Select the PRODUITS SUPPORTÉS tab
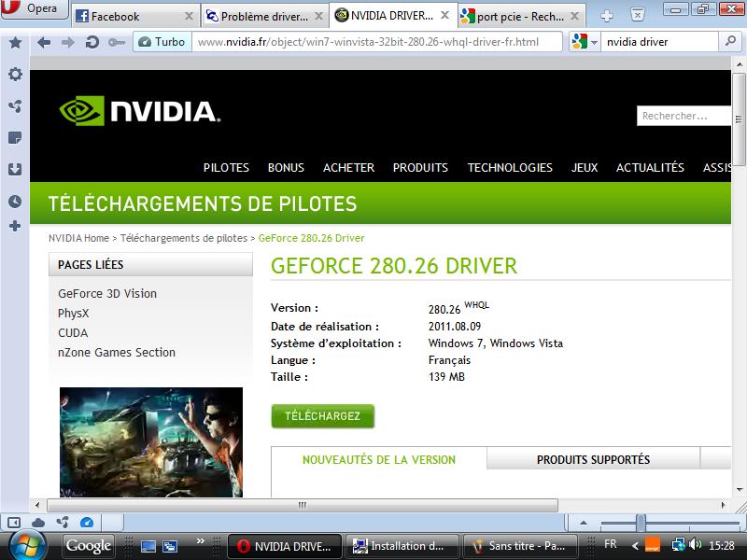 point(593,459)
